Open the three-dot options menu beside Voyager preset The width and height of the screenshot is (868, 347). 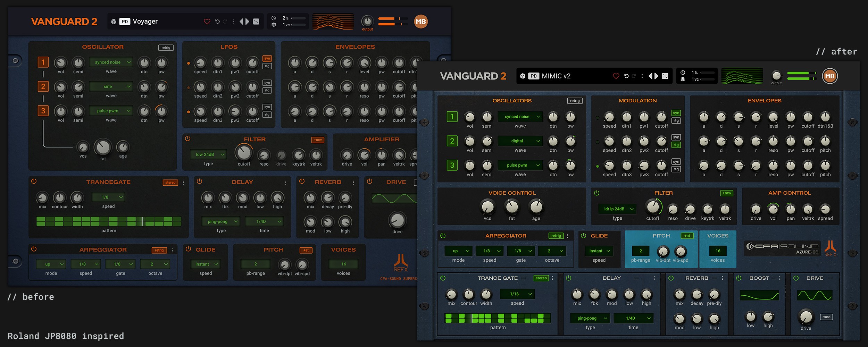click(233, 22)
